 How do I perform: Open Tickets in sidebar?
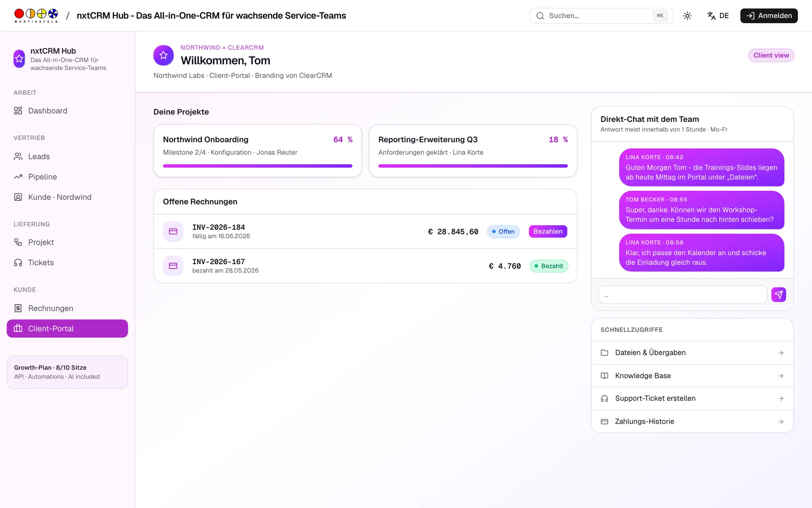click(x=67, y=262)
